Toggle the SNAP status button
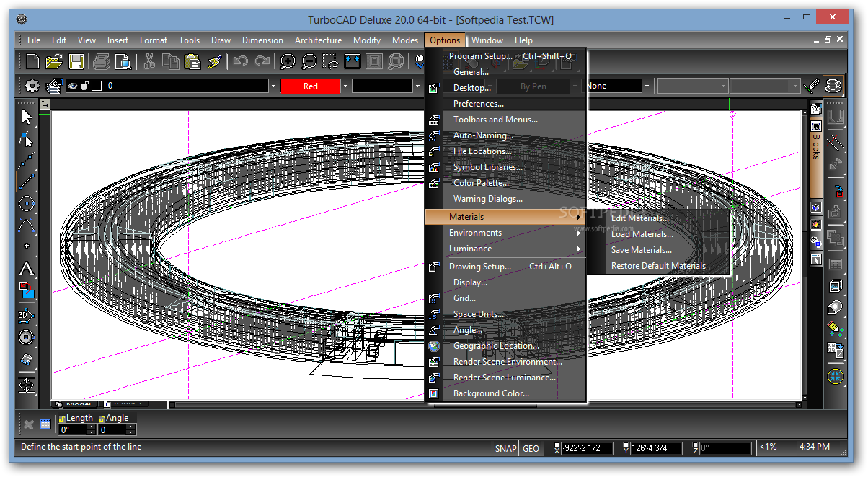Viewport: 868px width, 477px height. coord(505,448)
